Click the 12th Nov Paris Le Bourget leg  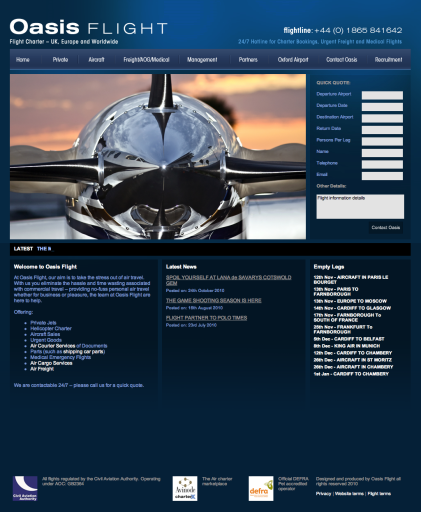coord(351,279)
